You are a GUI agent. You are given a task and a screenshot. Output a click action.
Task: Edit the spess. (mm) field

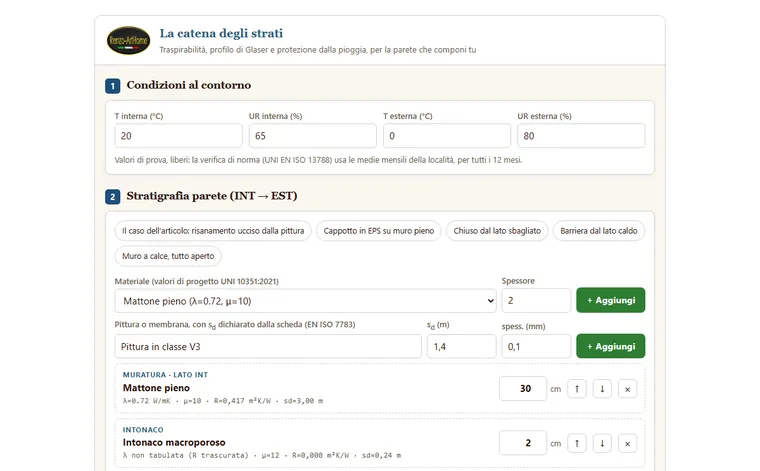(536, 346)
